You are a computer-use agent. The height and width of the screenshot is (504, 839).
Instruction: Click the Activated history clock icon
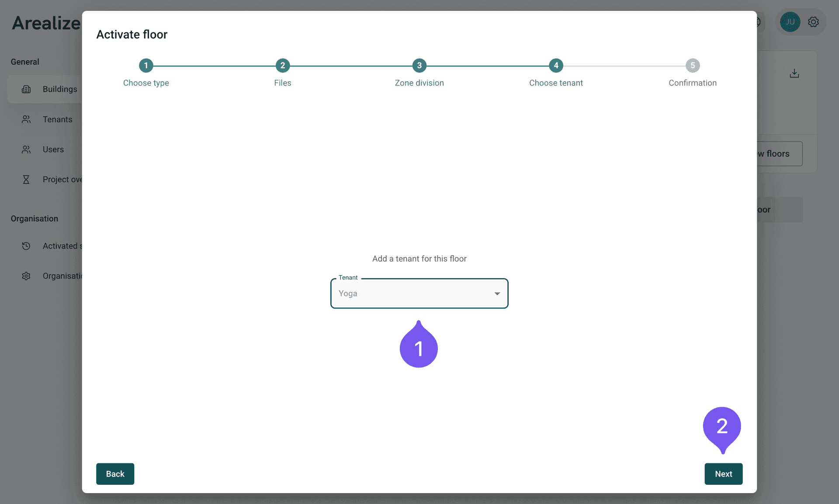26,246
